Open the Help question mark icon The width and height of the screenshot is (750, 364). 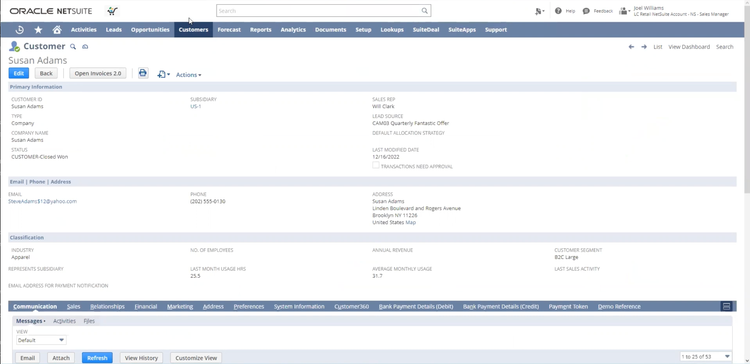(558, 11)
